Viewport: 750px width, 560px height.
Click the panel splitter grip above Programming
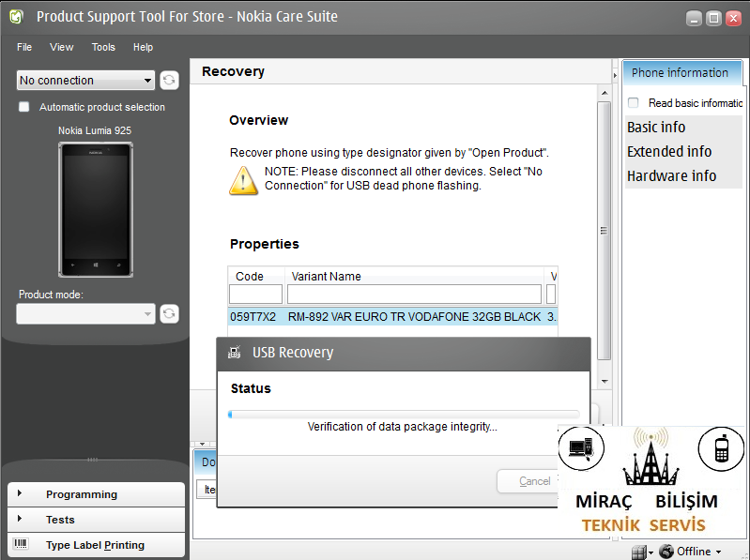92,460
